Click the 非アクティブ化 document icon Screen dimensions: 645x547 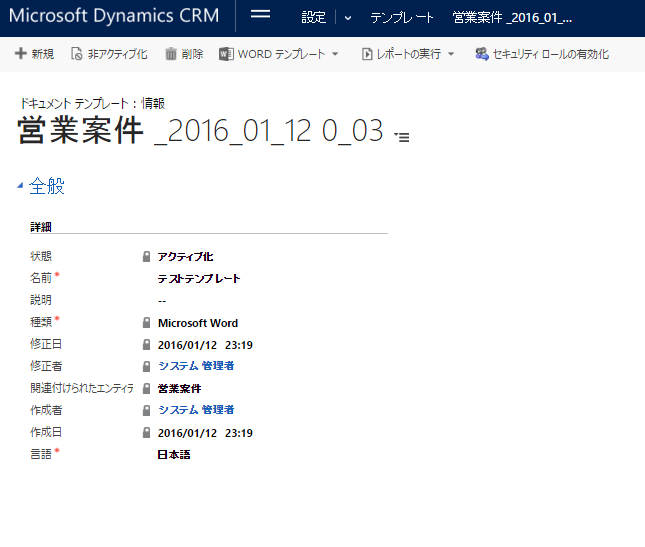[x=77, y=54]
